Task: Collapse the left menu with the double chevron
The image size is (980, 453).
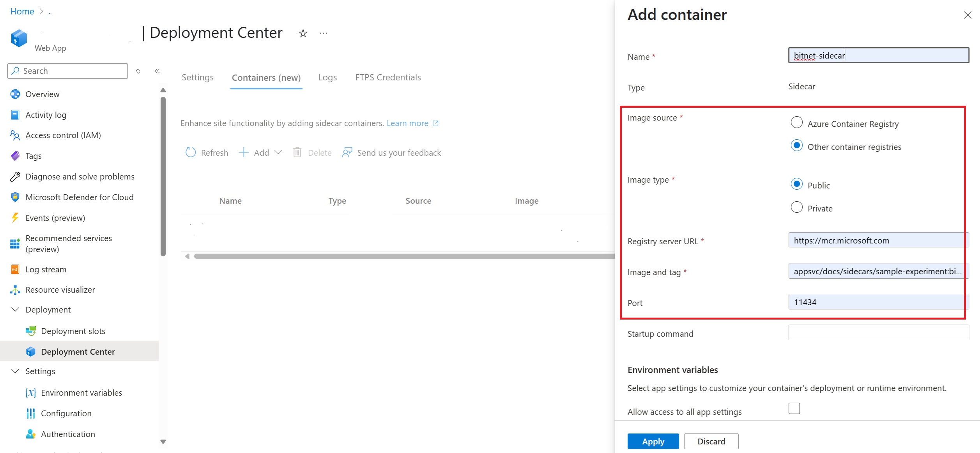Action: click(x=157, y=71)
